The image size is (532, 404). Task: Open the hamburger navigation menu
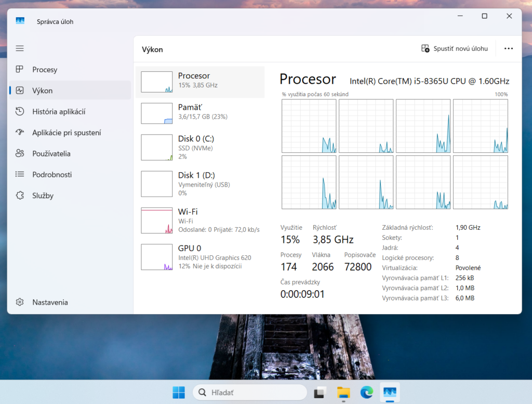[x=20, y=48]
